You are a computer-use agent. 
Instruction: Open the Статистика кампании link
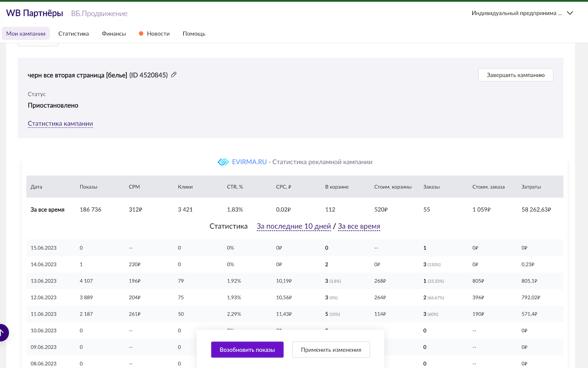(x=60, y=123)
